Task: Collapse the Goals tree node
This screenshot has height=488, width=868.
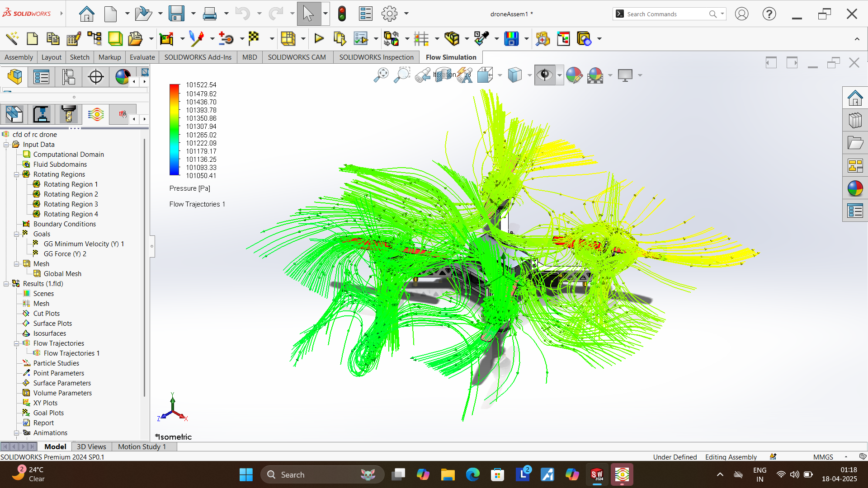Action: [x=17, y=234]
